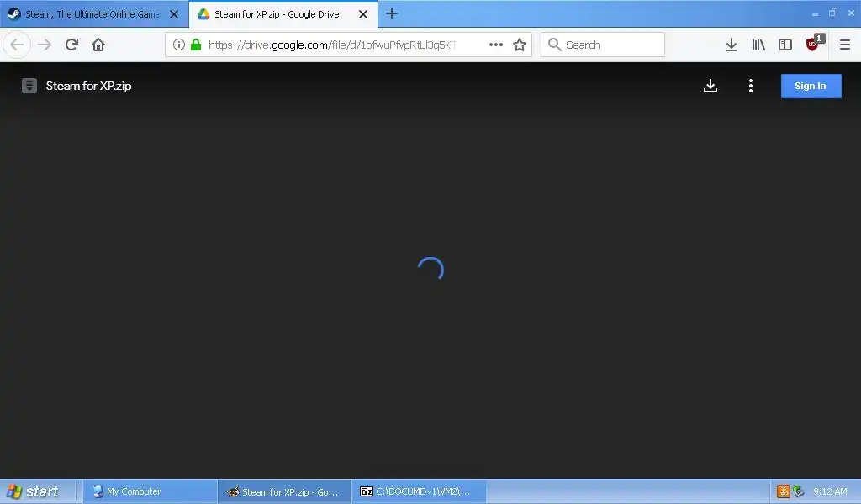Click the orange system tray icon
The image size is (861, 504).
784,491
